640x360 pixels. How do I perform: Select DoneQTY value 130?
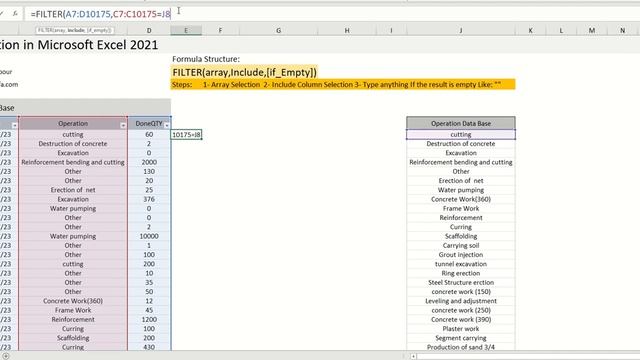pyautogui.click(x=149, y=171)
